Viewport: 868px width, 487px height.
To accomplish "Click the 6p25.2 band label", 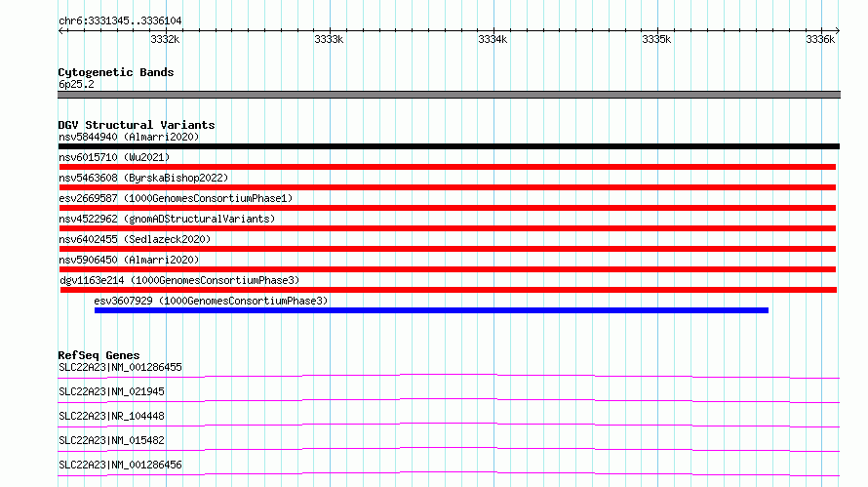I will coord(76,84).
